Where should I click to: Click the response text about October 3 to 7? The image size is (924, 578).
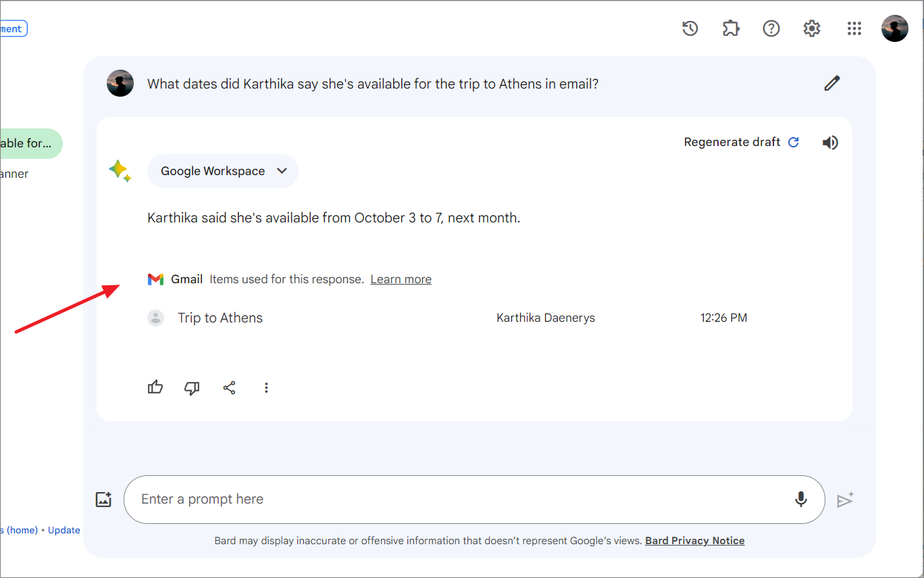click(334, 218)
